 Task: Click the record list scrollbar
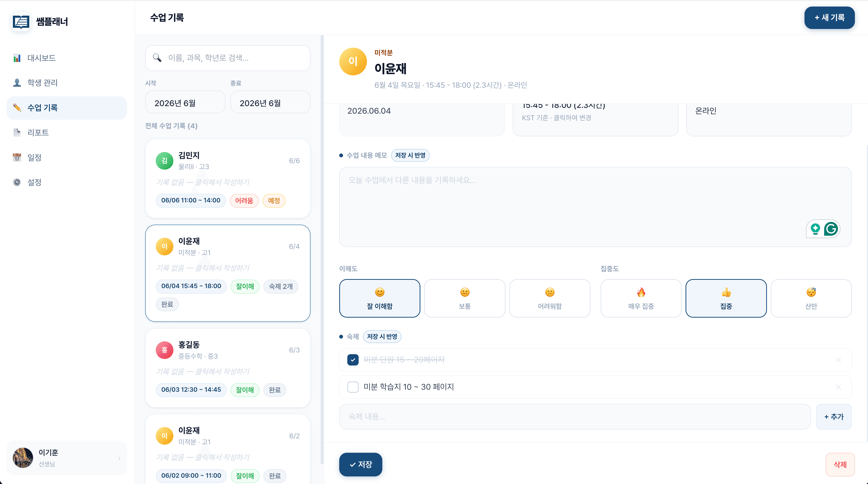pos(322,249)
